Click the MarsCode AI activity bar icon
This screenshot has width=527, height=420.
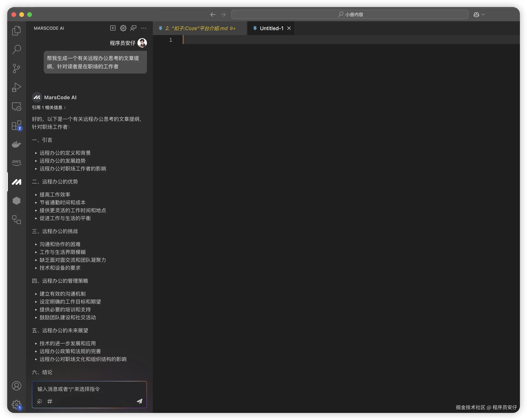coord(16,182)
